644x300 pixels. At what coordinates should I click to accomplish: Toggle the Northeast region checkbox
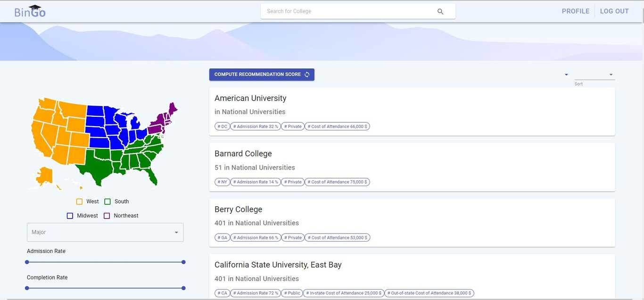107,216
